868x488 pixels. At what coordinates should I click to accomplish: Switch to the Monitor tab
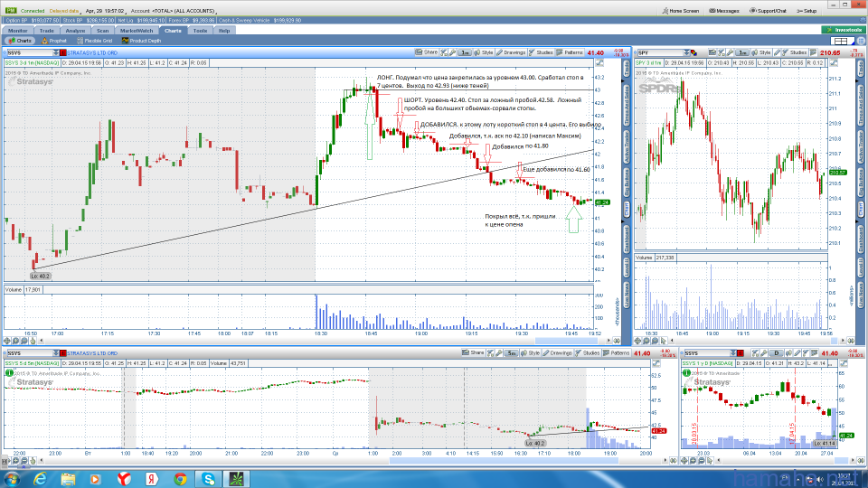[x=18, y=31]
